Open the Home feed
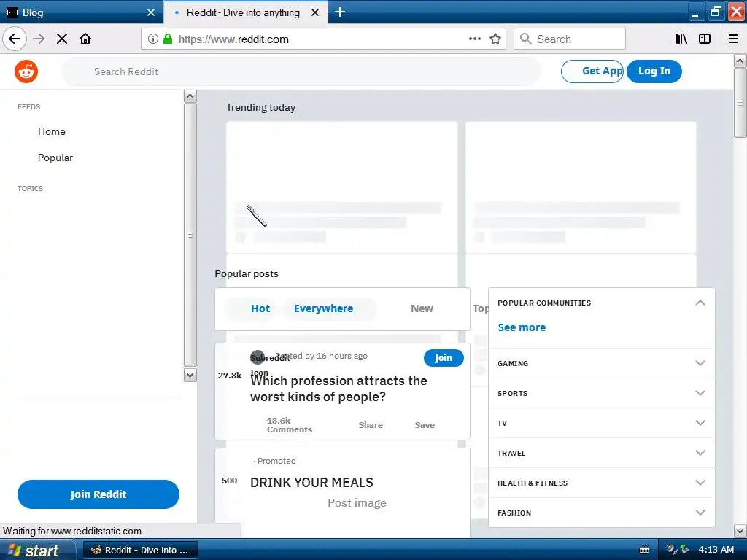The width and height of the screenshot is (747, 560). coord(52,131)
